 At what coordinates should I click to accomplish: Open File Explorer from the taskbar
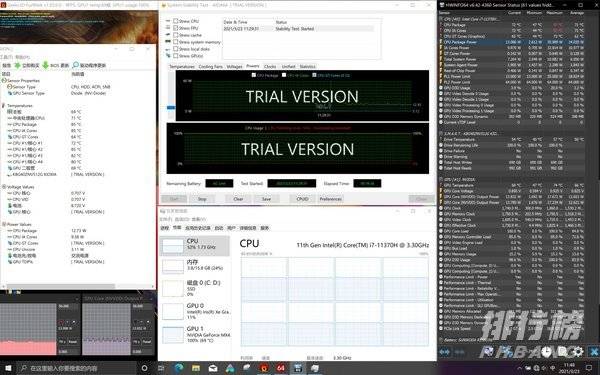pos(196,368)
